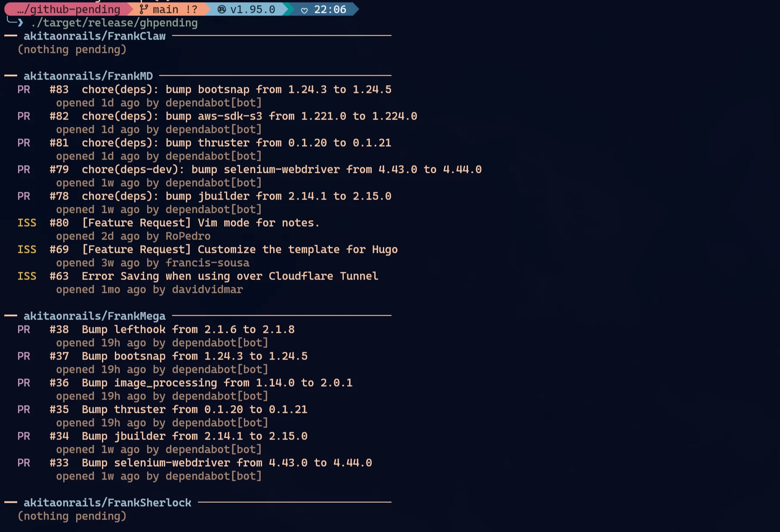The width and height of the screenshot is (780, 532).
Task: Click the github-pending directory prompt segment
Action: tap(69, 9)
